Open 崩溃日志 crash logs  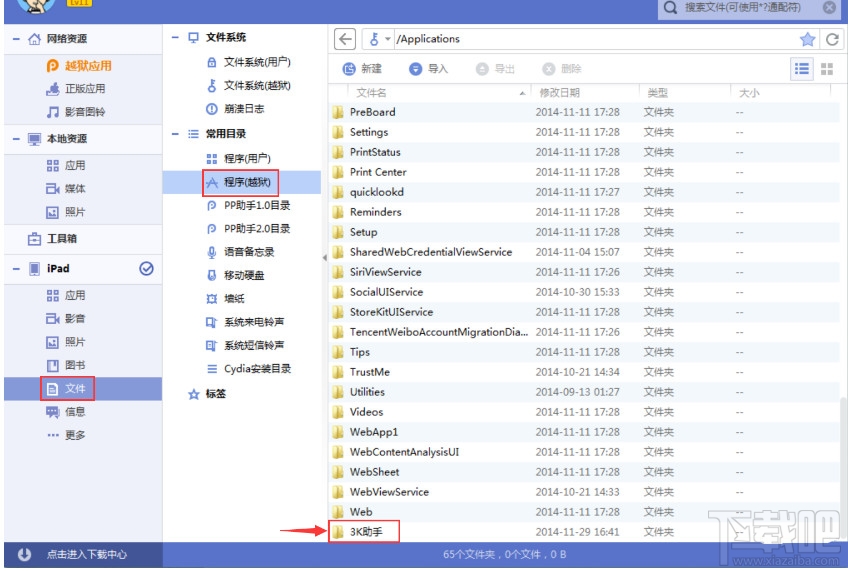235,109
